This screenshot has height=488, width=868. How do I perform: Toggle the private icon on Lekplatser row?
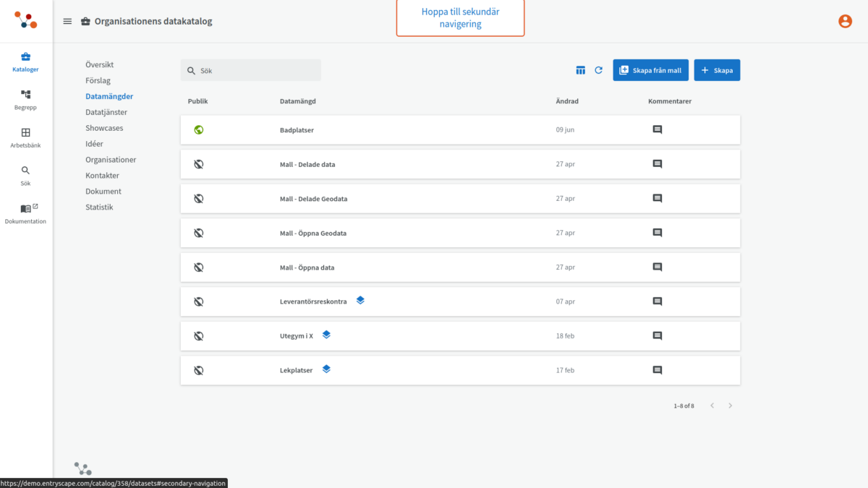pyautogui.click(x=197, y=369)
